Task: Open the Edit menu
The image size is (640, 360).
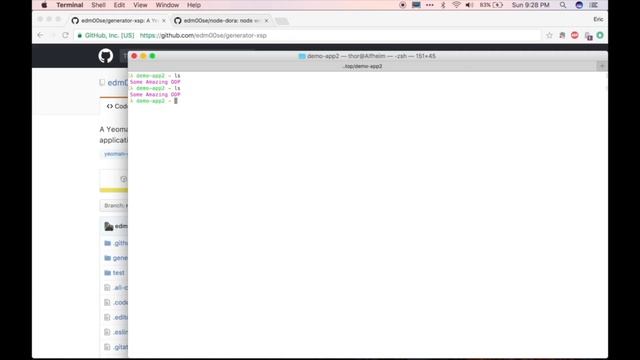Action: 119,5
